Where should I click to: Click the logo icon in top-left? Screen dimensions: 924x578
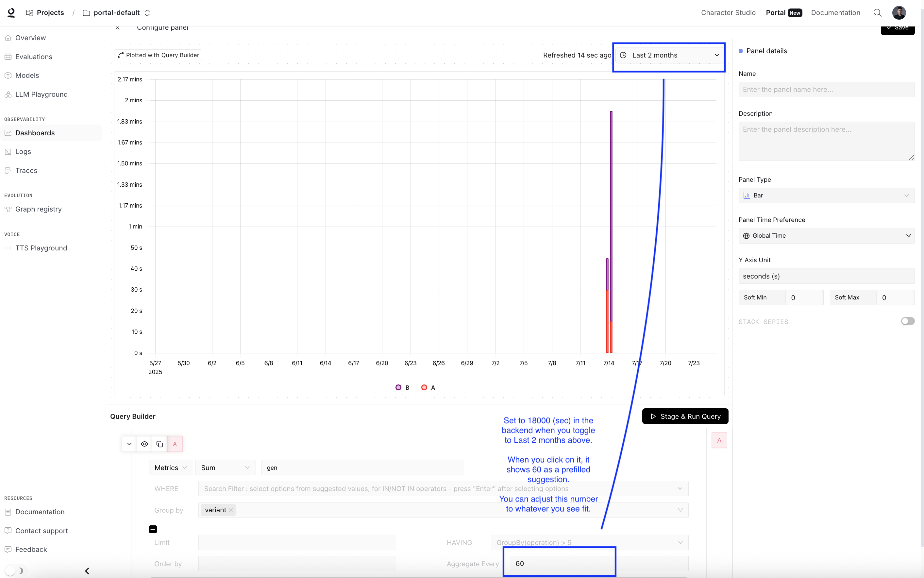[11, 13]
